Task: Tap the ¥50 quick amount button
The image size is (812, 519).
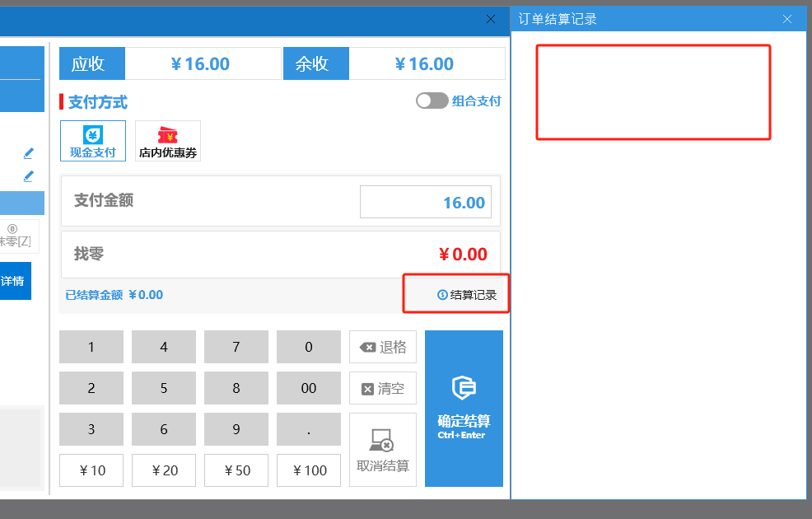Action: [236, 470]
